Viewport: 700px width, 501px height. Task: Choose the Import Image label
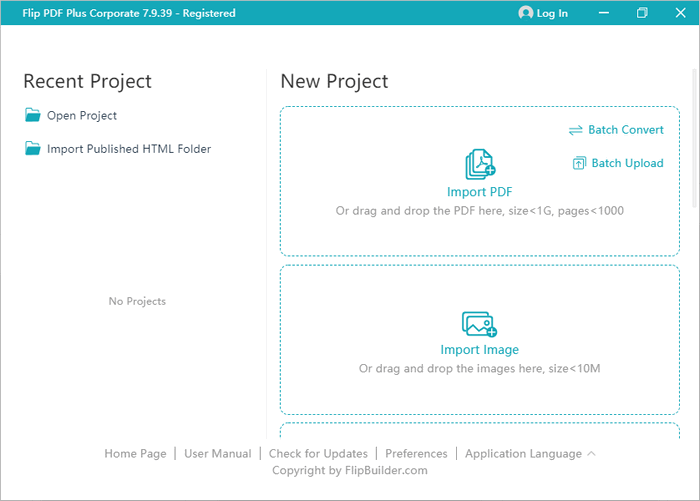click(x=479, y=350)
